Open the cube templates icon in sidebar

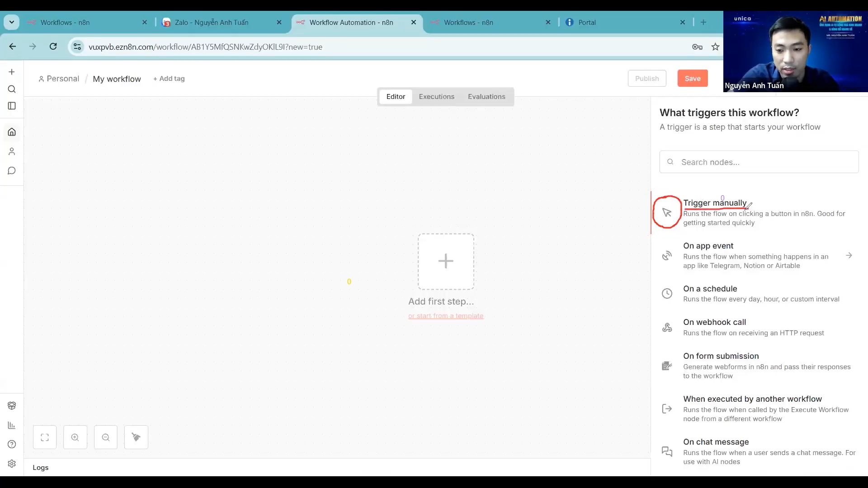point(12,406)
